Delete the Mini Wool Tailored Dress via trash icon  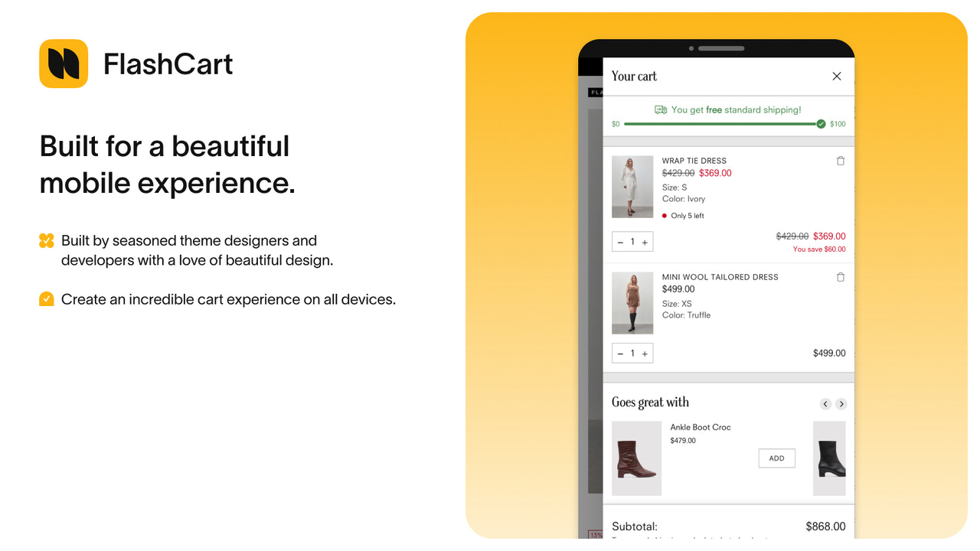point(841,277)
